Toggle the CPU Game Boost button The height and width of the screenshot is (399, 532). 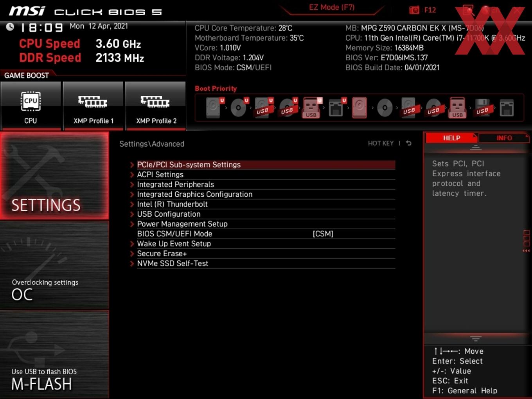tap(31, 106)
